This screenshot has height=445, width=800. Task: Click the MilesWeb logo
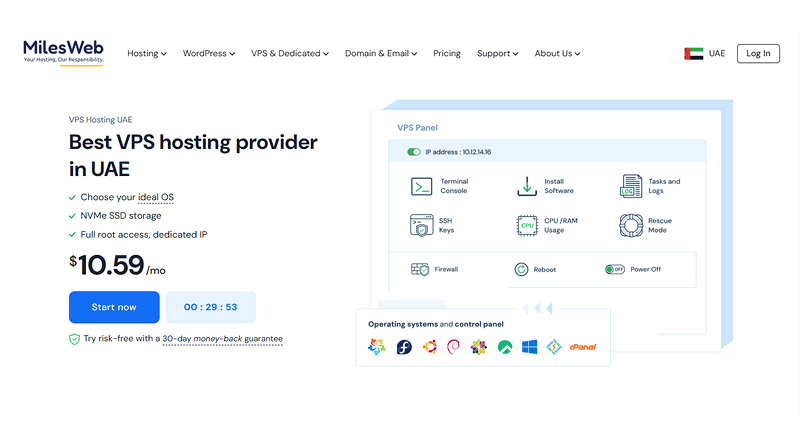(x=63, y=53)
